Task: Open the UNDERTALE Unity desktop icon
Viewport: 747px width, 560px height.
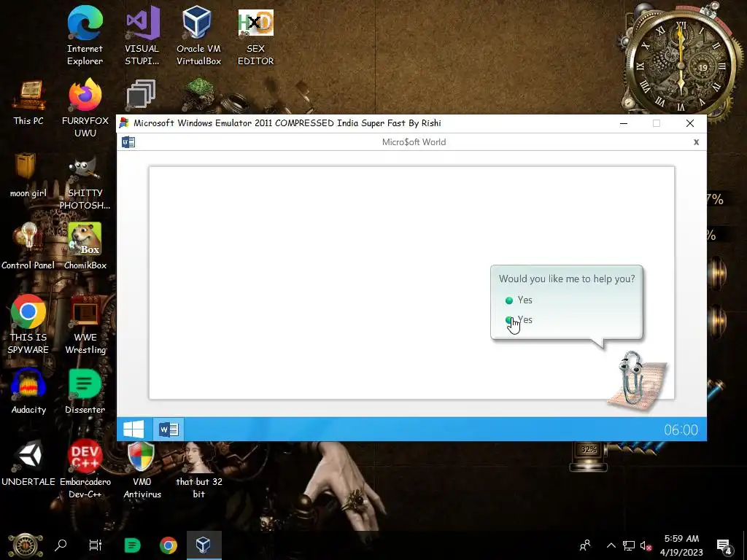Action: click(28, 463)
